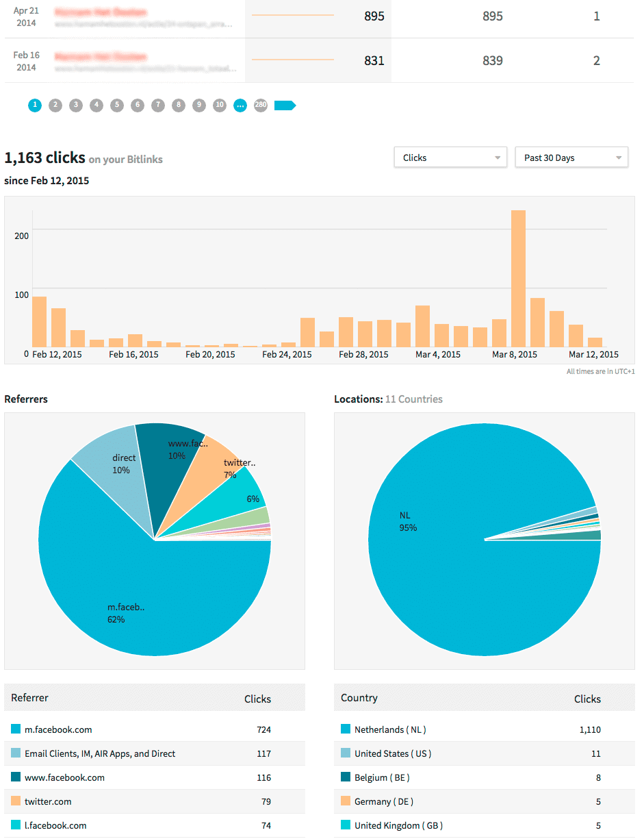The width and height of the screenshot is (644, 839).
Task: Open pagination page 10
Action: point(219,105)
